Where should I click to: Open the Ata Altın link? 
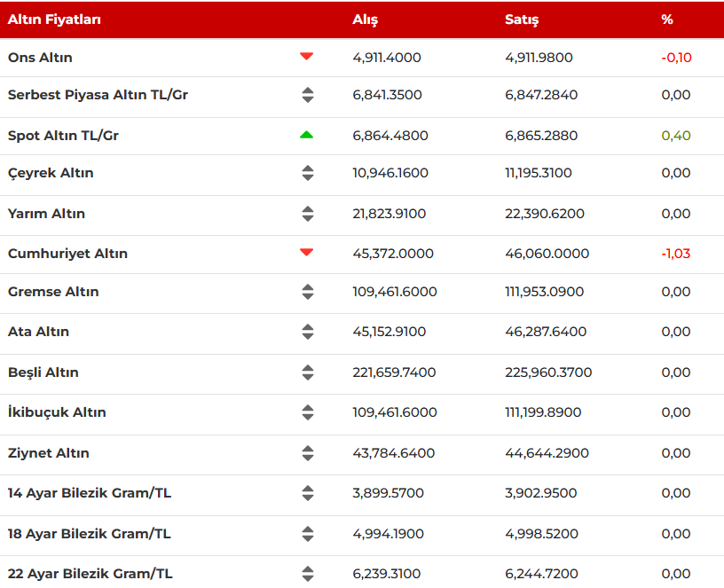pos(38,332)
